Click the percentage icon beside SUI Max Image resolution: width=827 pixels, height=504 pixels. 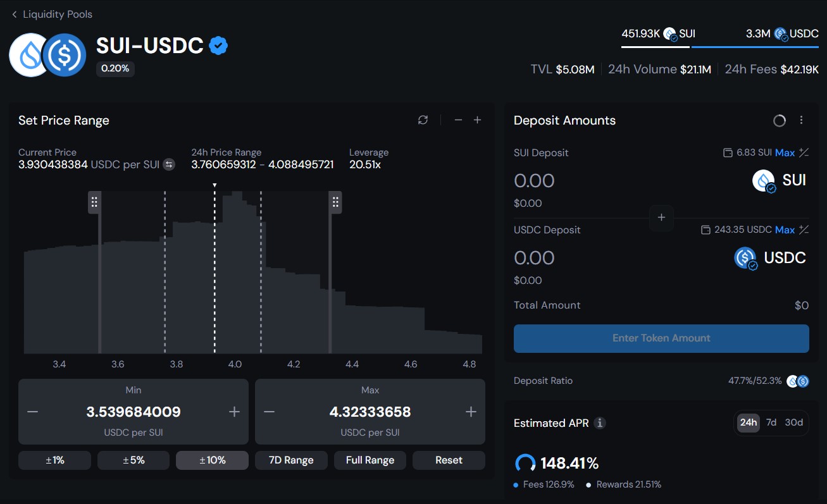tap(804, 152)
